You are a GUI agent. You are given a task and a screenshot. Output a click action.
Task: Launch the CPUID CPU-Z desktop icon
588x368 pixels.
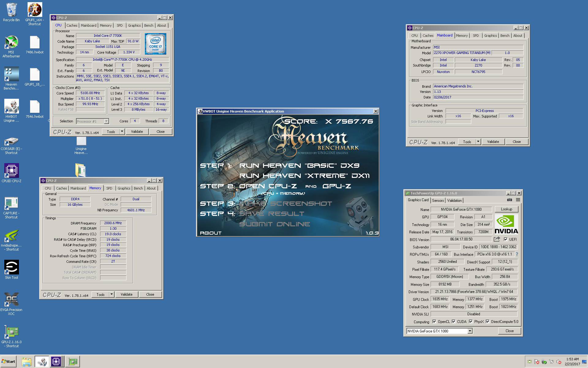(x=11, y=173)
